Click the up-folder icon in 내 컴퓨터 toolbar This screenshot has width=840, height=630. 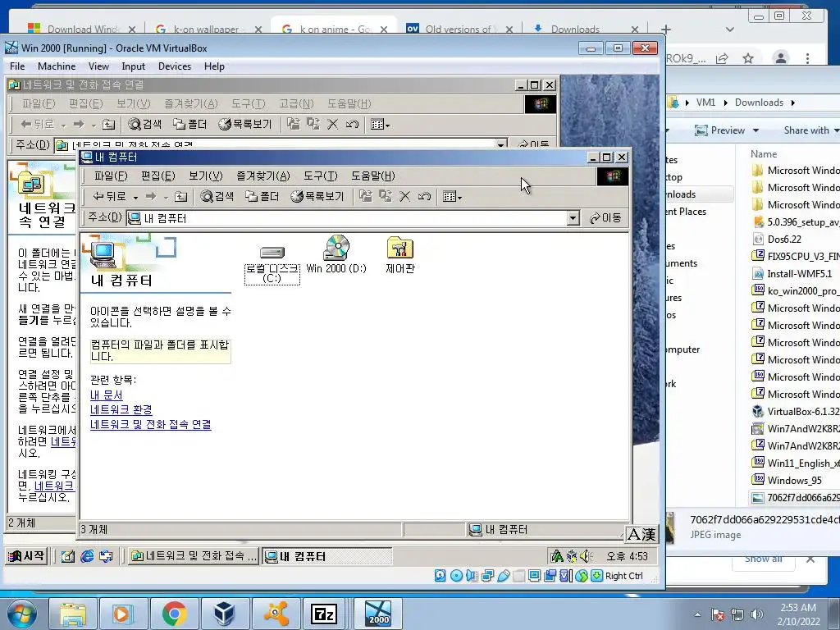[181, 197]
